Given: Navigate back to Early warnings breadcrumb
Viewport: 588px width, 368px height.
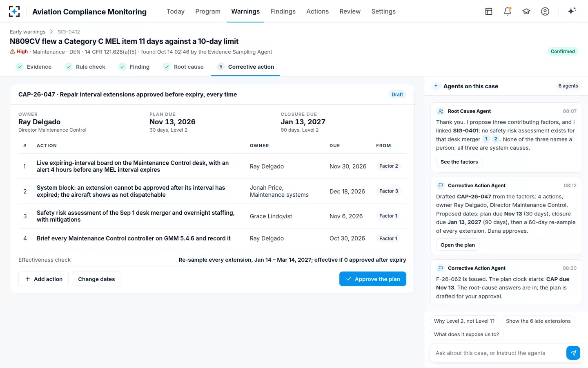Looking at the screenshot, I should pyautogui.click(x=27, y=32).
